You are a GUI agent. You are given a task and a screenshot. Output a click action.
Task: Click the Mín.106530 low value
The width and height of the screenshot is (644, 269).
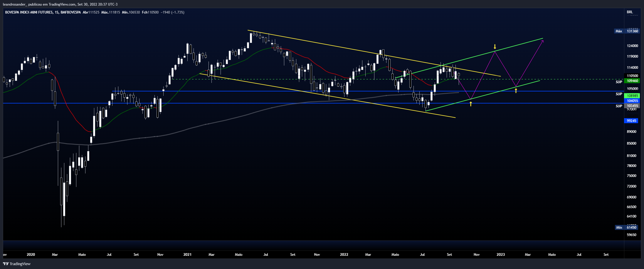point(131,12)
